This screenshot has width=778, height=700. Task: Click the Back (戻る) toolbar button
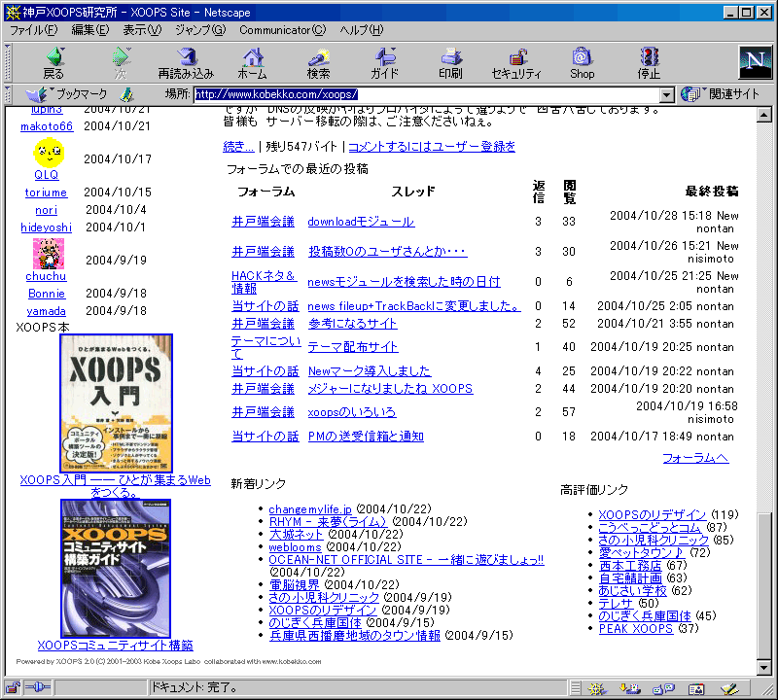(54, 63)
